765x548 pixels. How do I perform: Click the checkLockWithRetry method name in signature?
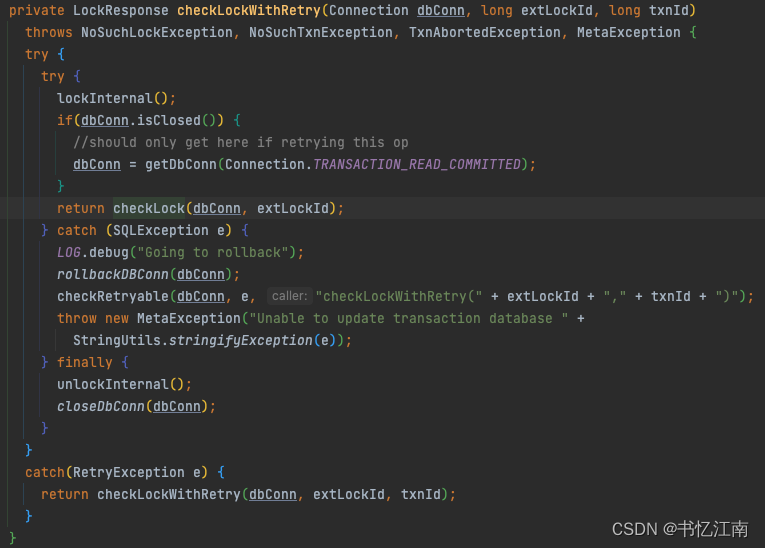tap(248, 10)
